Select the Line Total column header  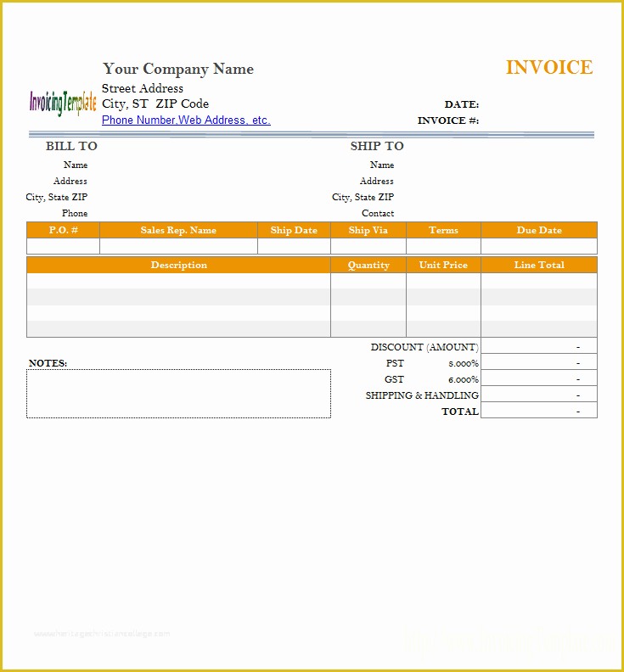coord(539,265)
